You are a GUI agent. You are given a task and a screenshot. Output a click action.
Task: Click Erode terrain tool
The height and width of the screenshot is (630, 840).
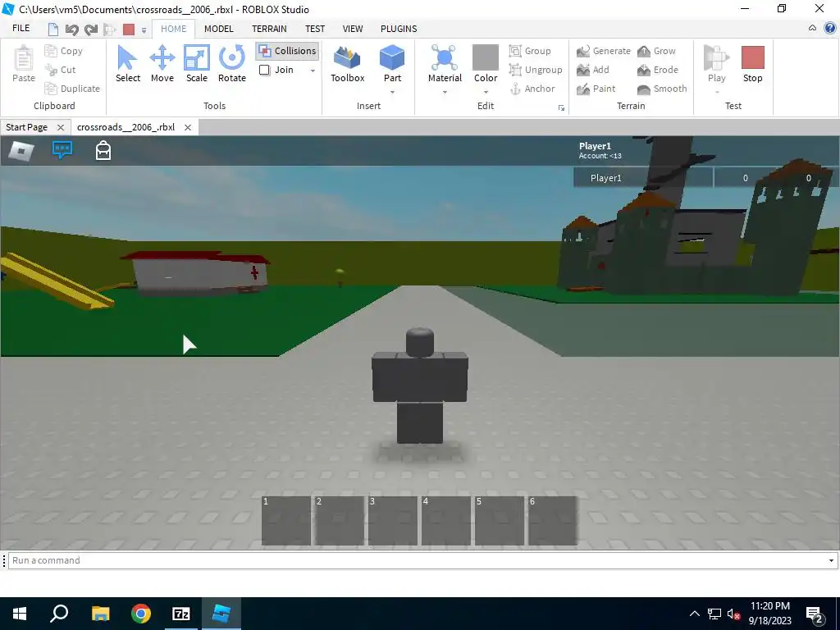(658, 70)
